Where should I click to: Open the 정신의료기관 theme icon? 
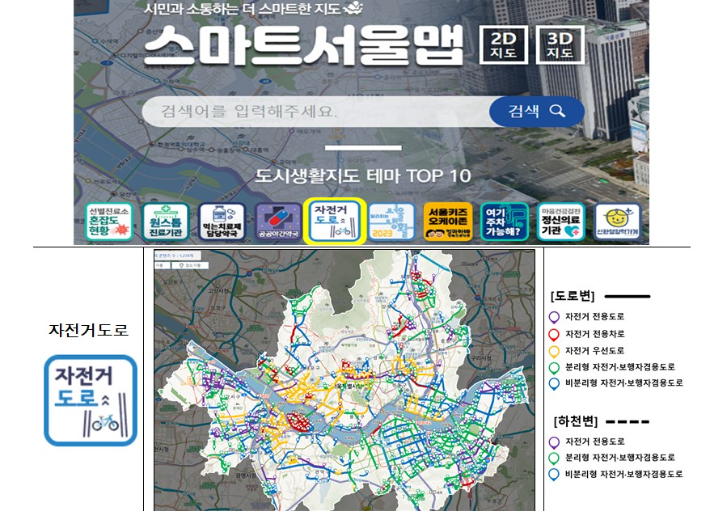[561, 221]
